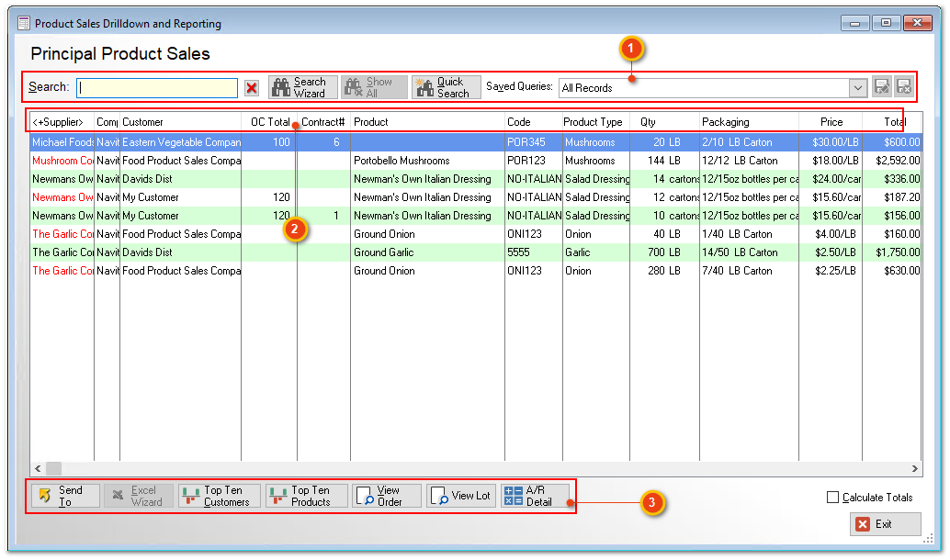Image resolution: width=950 pixels, height=560 pixels.
Task: Click View Lot button
Action: tap(461, 496)
